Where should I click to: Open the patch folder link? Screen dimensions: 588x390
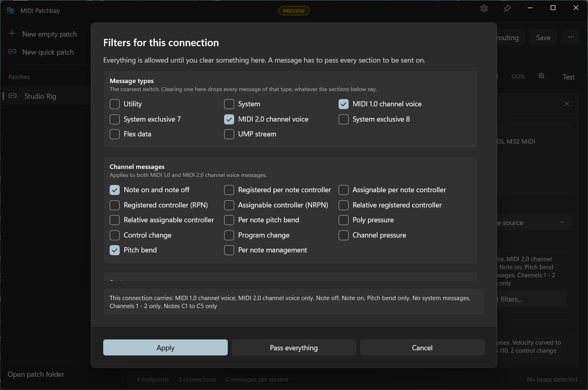coord(36,374)
